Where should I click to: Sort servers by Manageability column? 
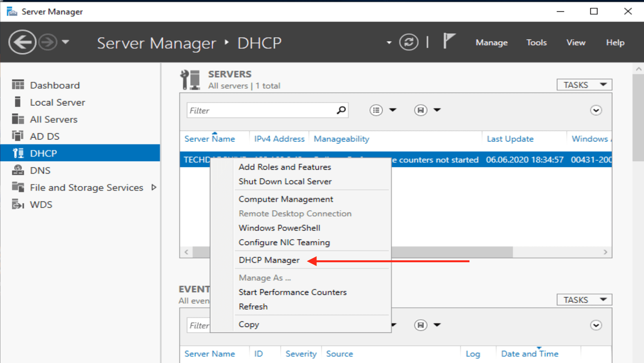click(x=342, y=139)
